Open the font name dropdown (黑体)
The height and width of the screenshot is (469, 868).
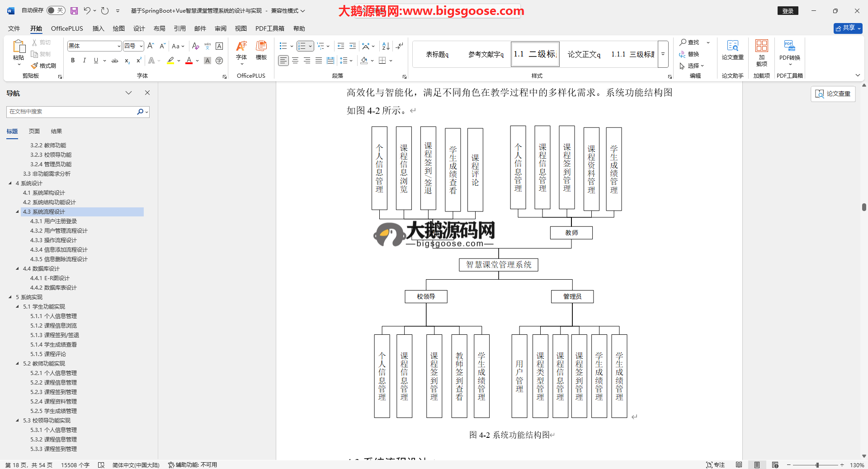click(119, 46)
